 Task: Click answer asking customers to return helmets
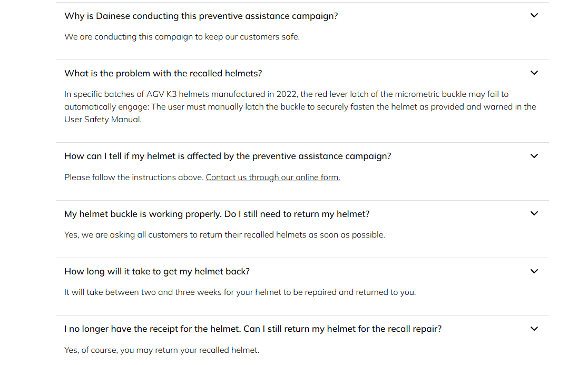[224, 235]
